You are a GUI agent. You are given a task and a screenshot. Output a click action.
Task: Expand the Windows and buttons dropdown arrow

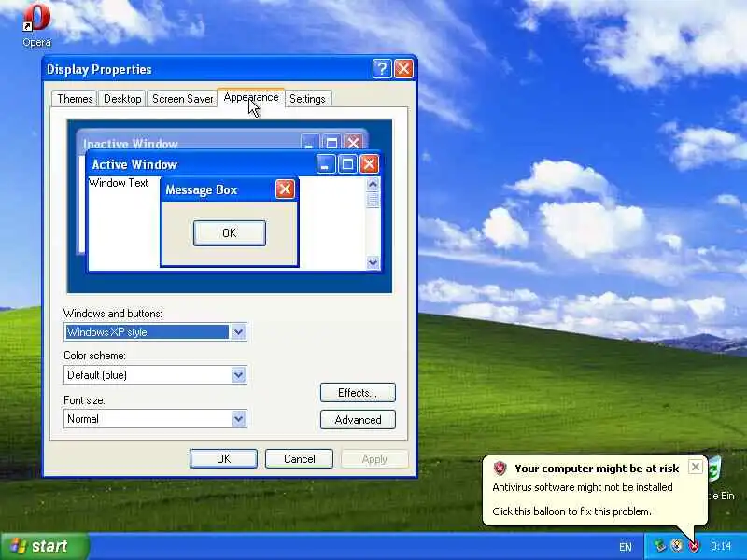coord(238,332)
